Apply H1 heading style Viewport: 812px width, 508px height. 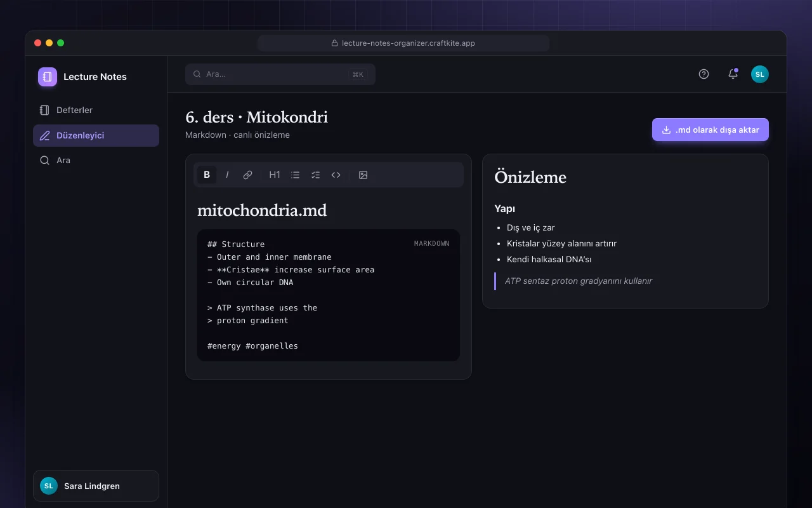(275, 175)
